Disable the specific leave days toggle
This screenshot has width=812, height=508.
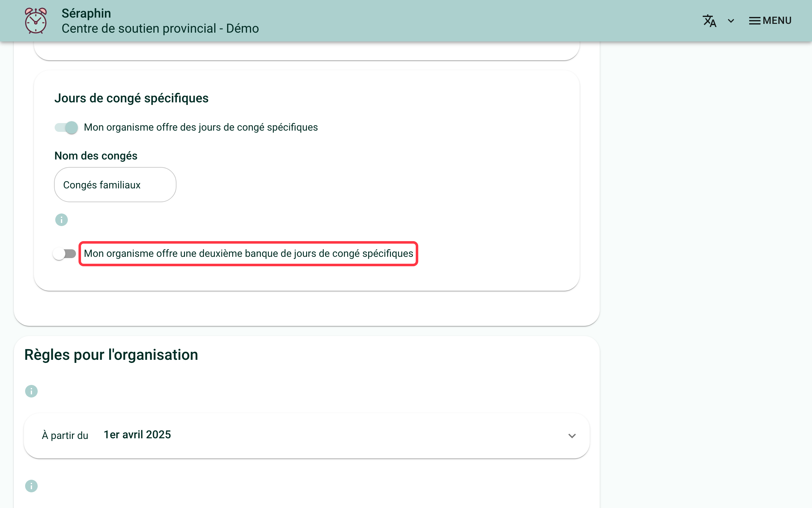(x=66, y=127)
